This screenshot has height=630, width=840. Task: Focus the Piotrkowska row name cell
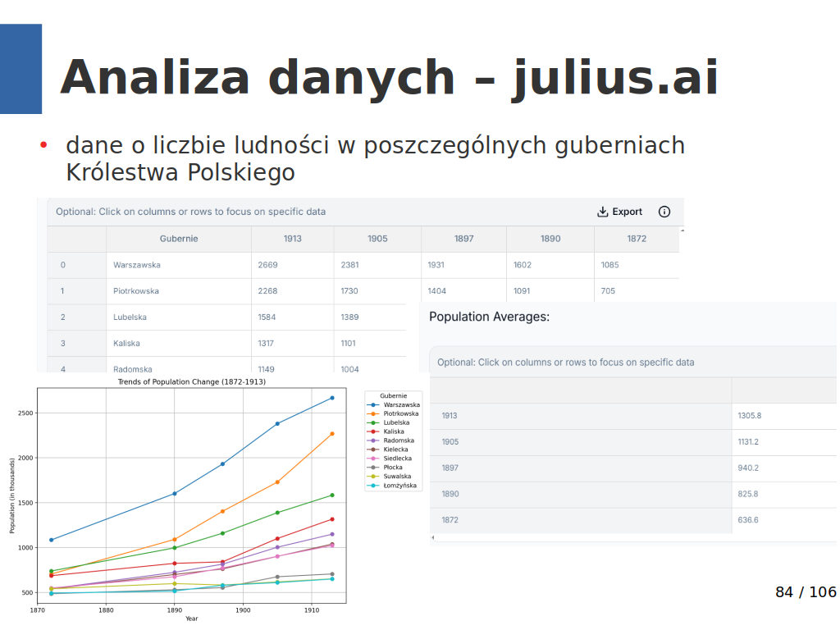coord(136,291)
